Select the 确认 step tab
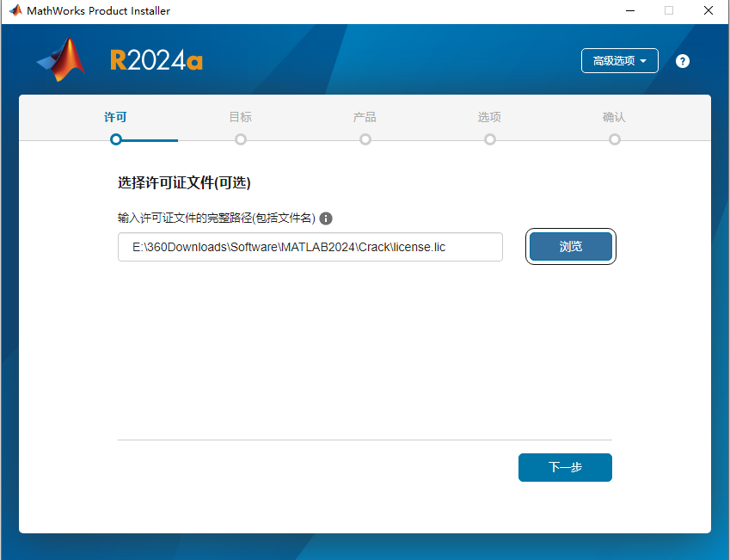The image size is (730, 560). (614, 117)
